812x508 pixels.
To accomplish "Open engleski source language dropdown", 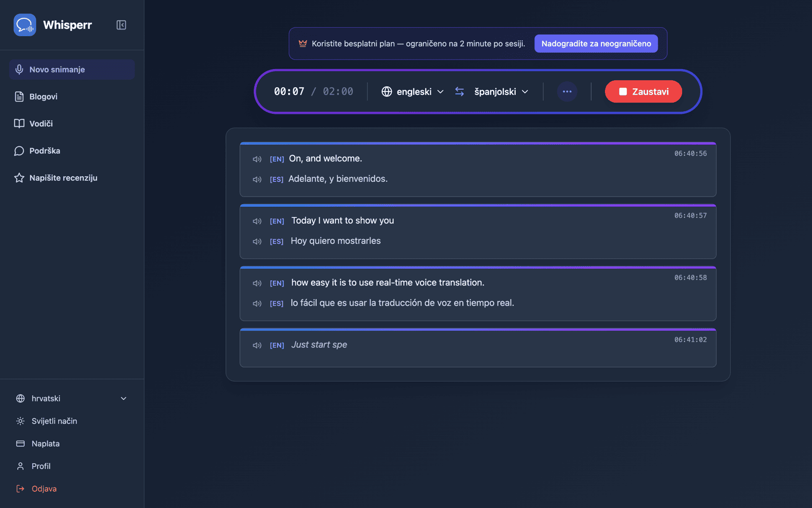I will 413,91.
